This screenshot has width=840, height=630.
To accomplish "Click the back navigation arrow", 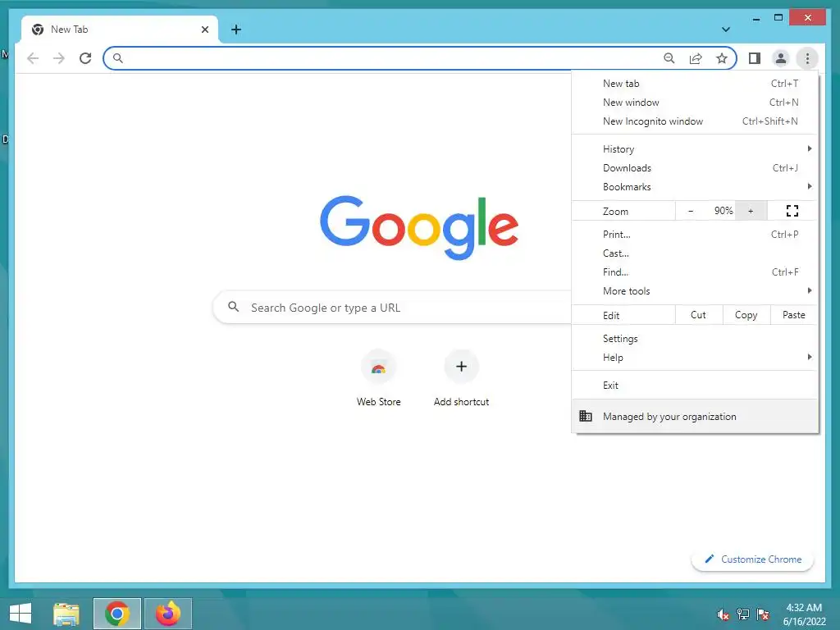I will 33,58.
